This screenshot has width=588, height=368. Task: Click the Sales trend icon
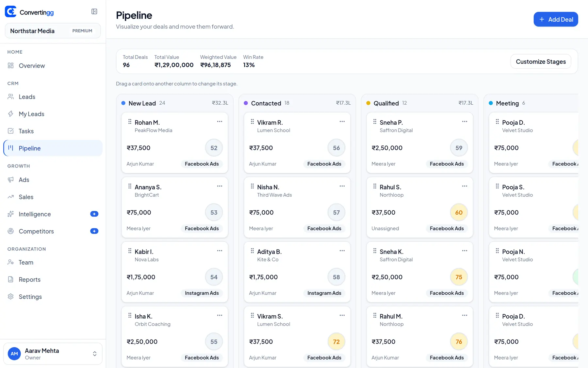11,197
